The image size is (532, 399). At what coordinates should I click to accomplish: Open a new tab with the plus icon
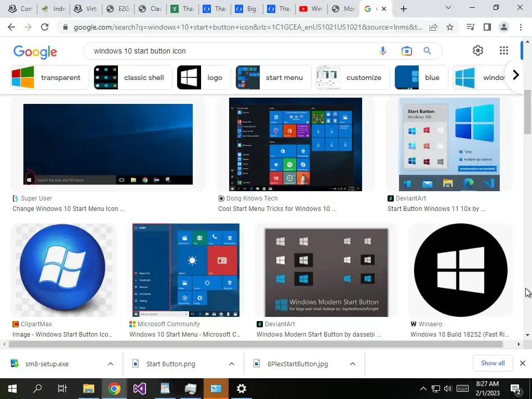tap(403, 9)
